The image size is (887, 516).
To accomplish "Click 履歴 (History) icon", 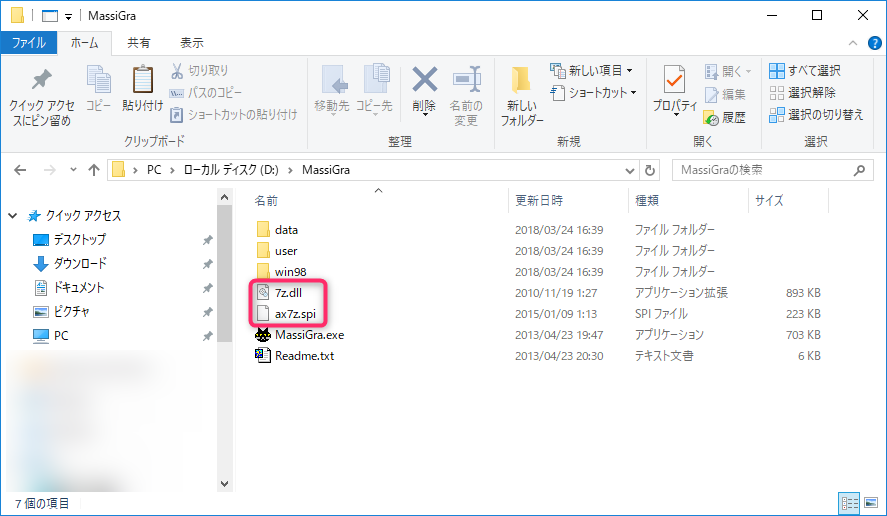I will [x=711, y=118].
